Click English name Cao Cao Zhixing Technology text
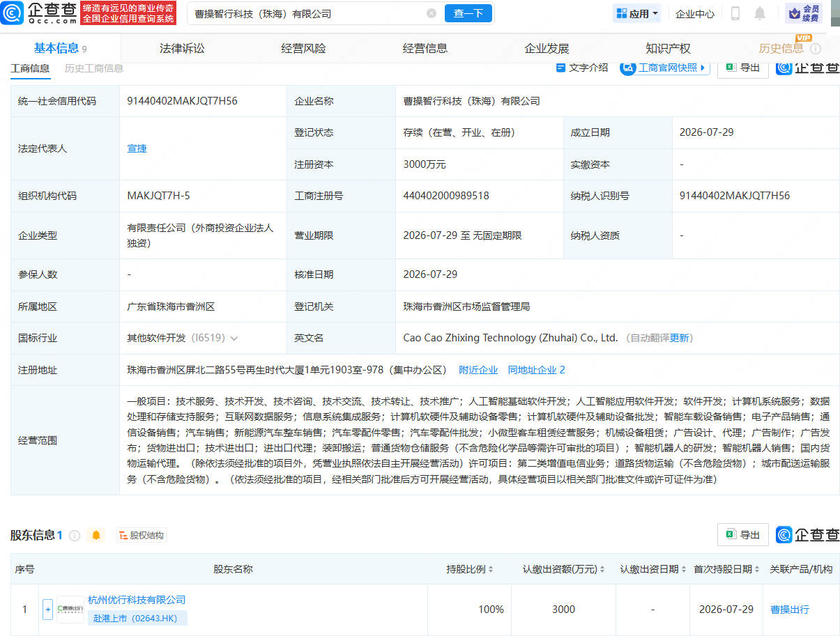840x636 pixels. point(510,338)
